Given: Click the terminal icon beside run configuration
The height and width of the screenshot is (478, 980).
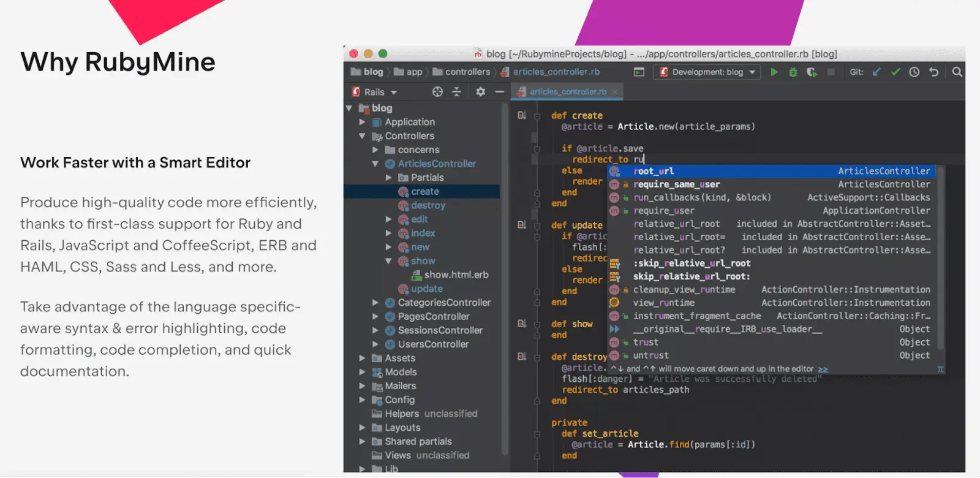Looking at the screenshot, I should click(x=639, y=72).
